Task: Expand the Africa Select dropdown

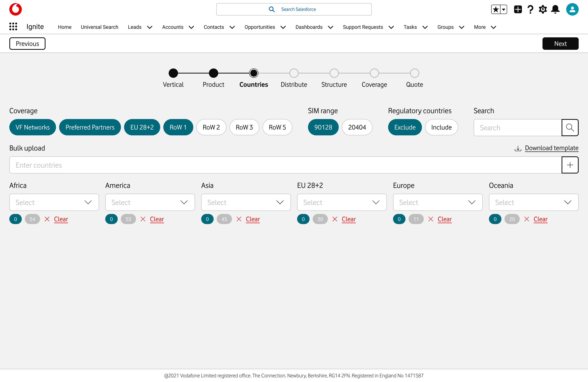Action: coord(54,202)
